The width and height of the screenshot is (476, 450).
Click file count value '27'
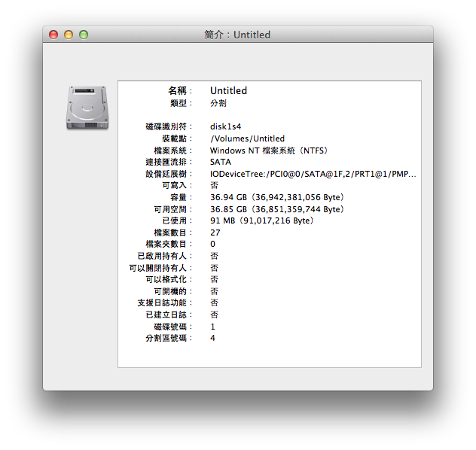[x=215, y=233]
